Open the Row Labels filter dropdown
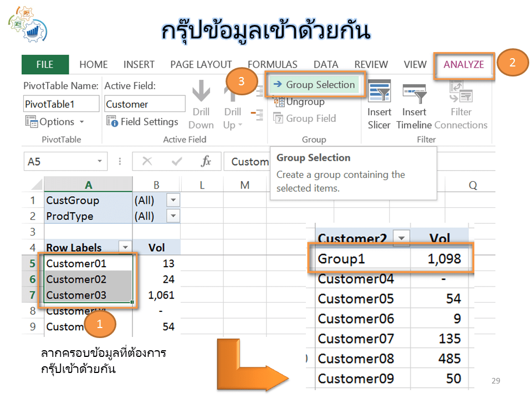 (x=125, y=247)
